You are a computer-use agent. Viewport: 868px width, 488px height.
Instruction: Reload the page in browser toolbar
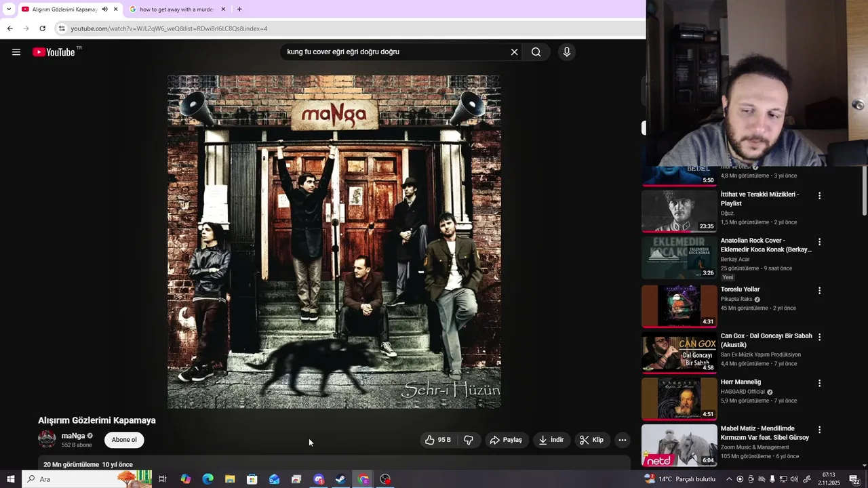coord(42,28)
